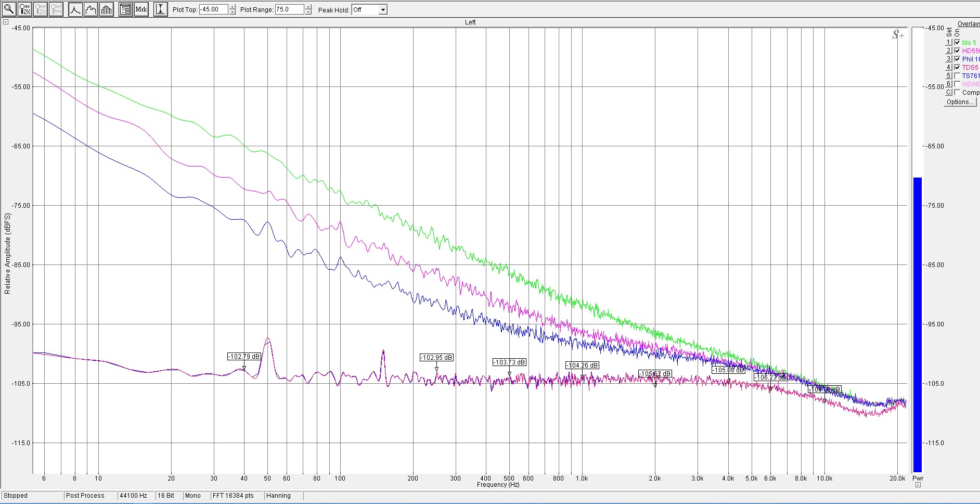Click the Zoom Out 2X button
The width and height of the screenshot is (980, 504).
click(x=40, y=9)
